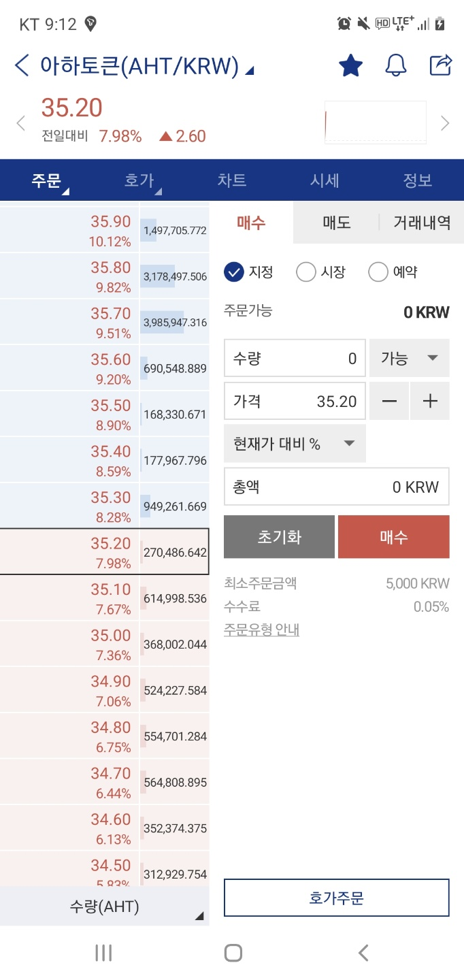Tap the 호가주문 button

pyautogui.click(x=337, y=898)
